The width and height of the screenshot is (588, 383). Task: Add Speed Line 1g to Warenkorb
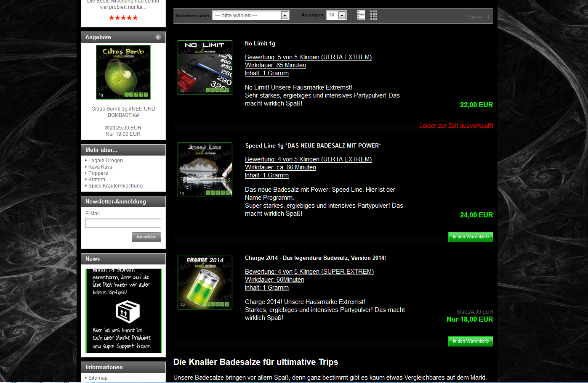pyautogui.click(x=471, y=237)
